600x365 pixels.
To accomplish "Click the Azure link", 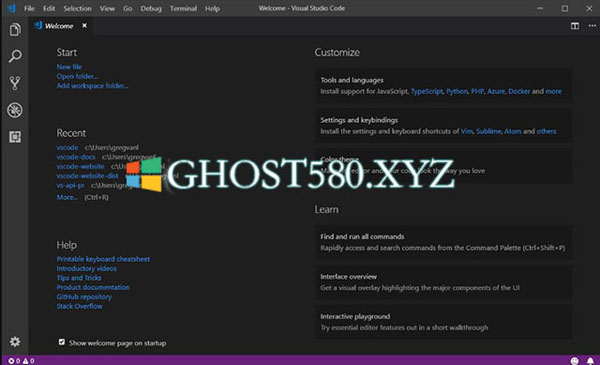I will tap(496, 91).
